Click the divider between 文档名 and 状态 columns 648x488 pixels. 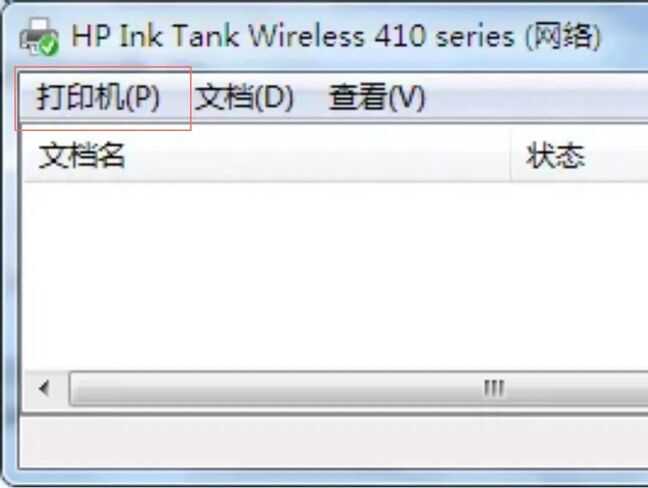(511, 156)
